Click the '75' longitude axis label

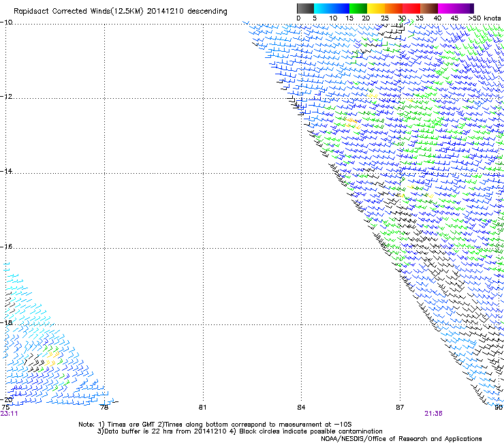click(x=5, y=408)
